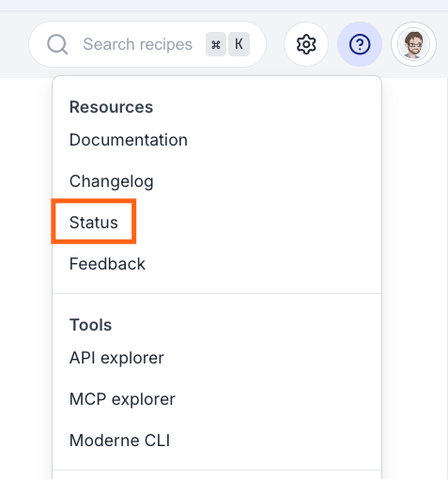Screen dimensions: 448x479
Task: Choose Status in the Resources list
Action: tap(94, 223)
